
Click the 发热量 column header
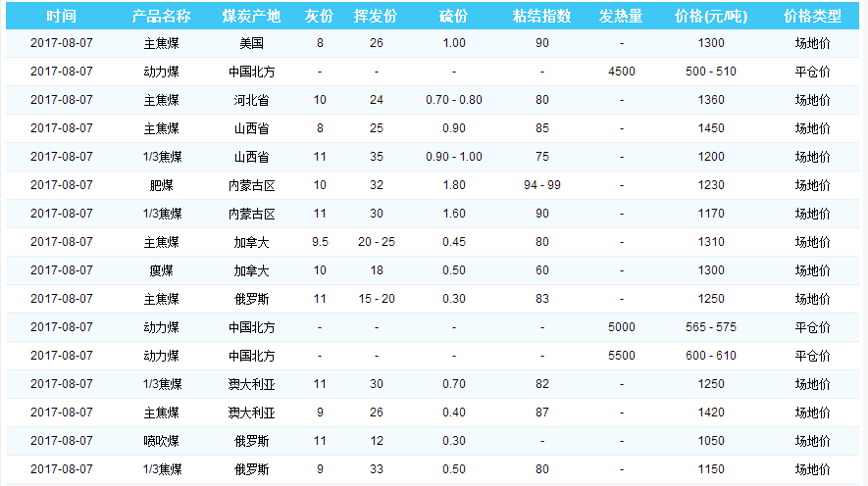tap(621, 17)
